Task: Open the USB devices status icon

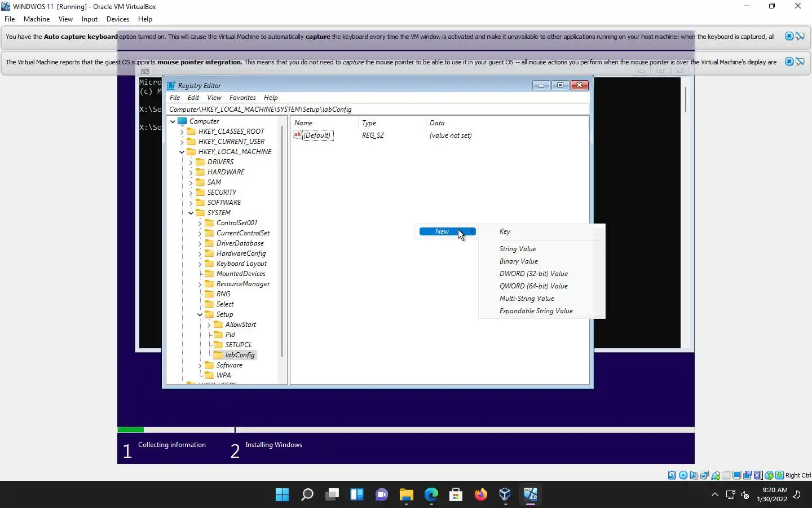Action: coord(716,475)
